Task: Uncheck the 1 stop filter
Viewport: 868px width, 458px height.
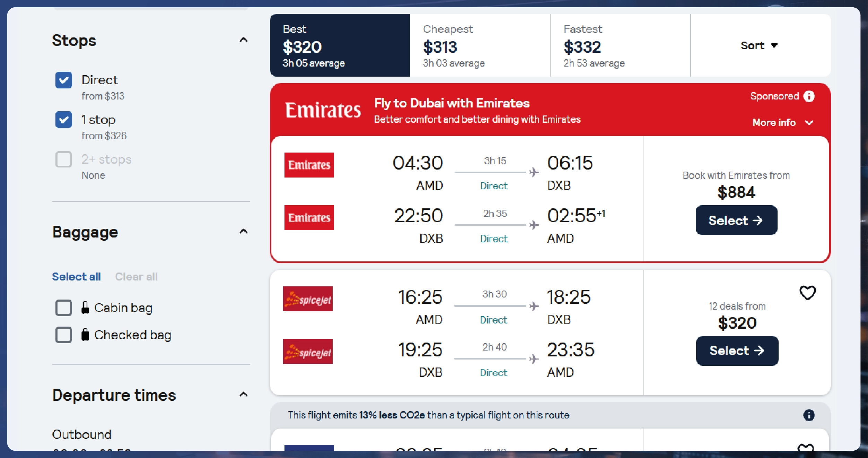Action: point(64,120)
